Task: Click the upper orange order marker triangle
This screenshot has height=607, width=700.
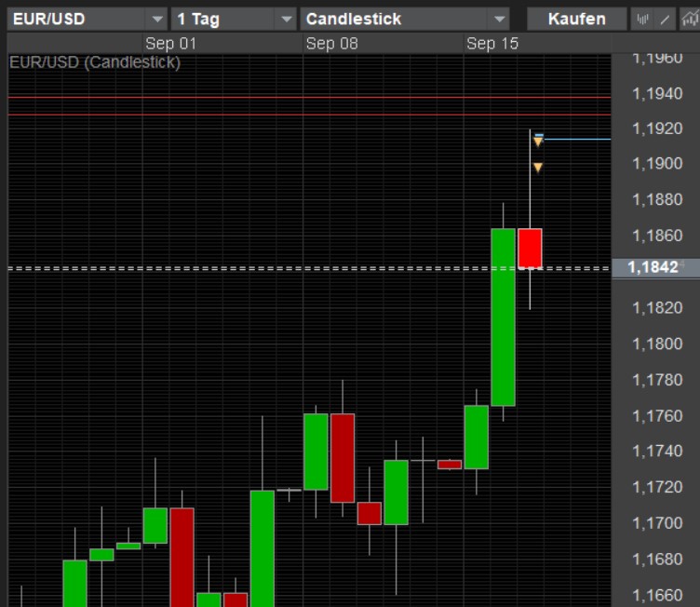Action: click(538, 142)
